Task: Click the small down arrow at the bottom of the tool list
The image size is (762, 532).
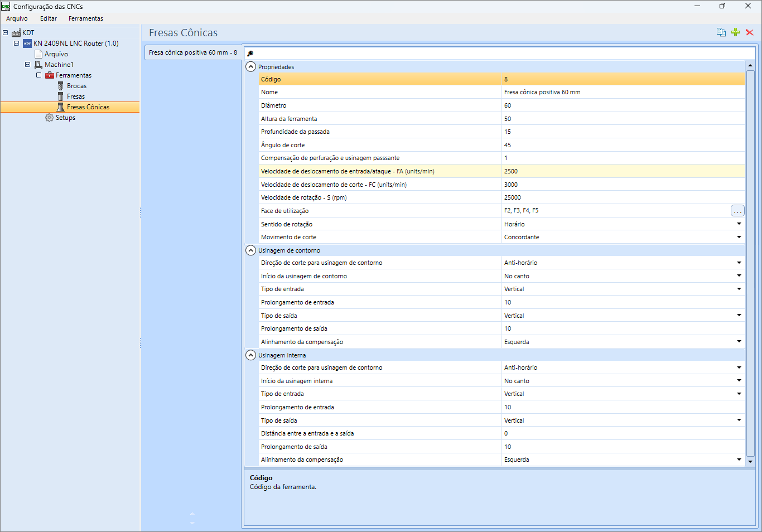Action: (192, 523)
